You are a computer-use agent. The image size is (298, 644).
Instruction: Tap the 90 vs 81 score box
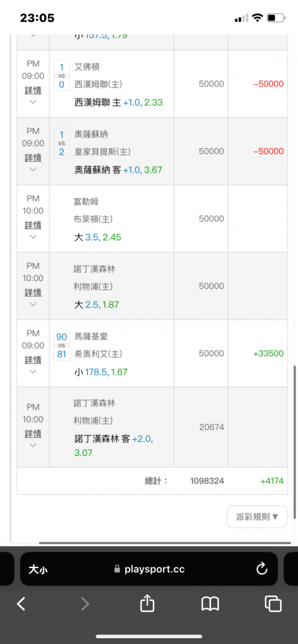[62, 345]
